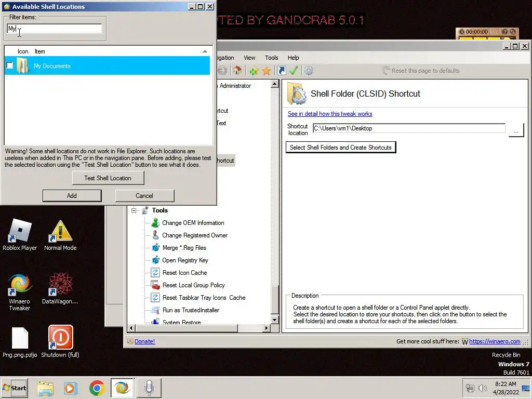
Task: Click the Tools category label in tree
Action: pos(160,210)
